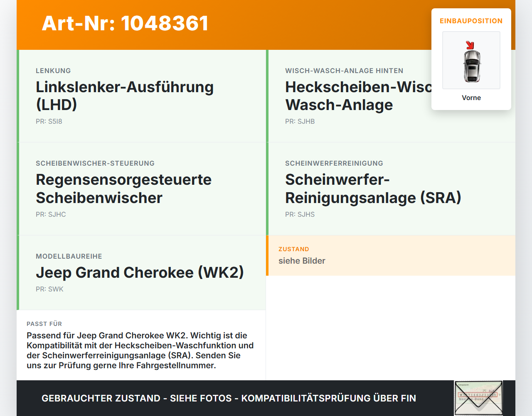Click WISCH-WASCH-ANLAGE HINTEN label
This screenshot has width=532, height=416.
[344, 71]
